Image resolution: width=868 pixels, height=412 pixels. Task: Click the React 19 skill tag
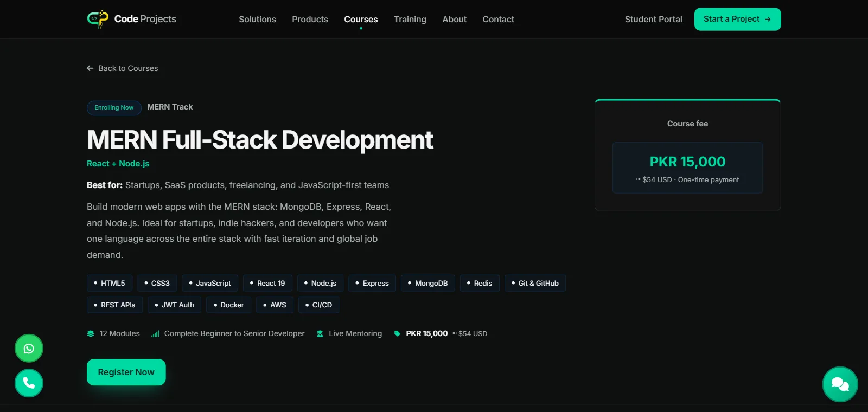(x=267, y=283)
